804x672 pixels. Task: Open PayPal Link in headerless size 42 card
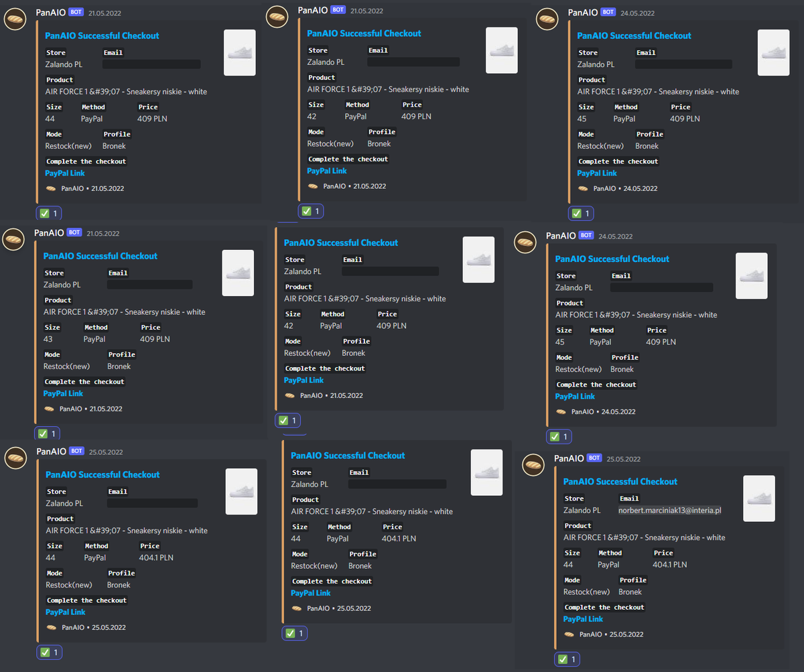[304, 380]
